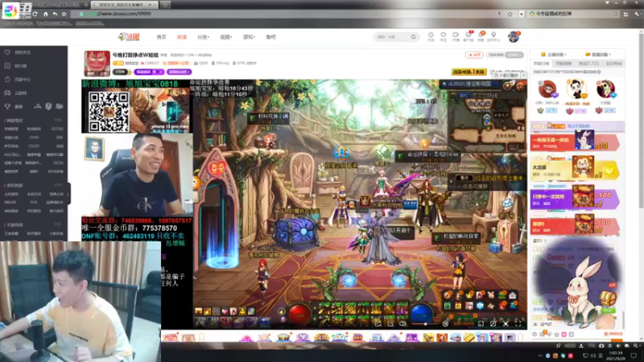
Task: Click the NBA2K link in sidebar
Action: tap(10, 203)
